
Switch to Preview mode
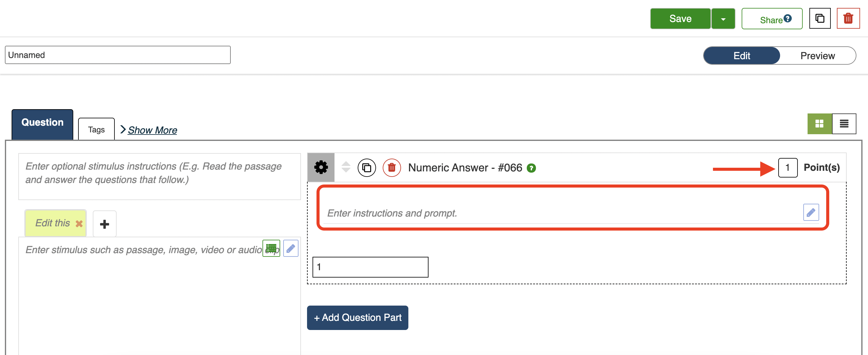point(817,56)
